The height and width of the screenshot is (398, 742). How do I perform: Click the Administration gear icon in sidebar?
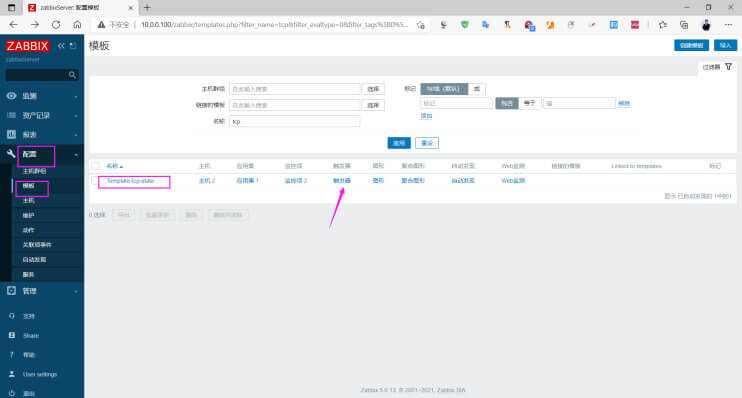[x=11, y=291]
